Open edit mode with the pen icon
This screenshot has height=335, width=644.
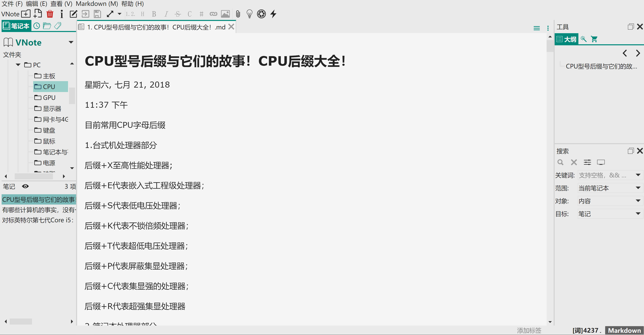[x=73, y=14]
